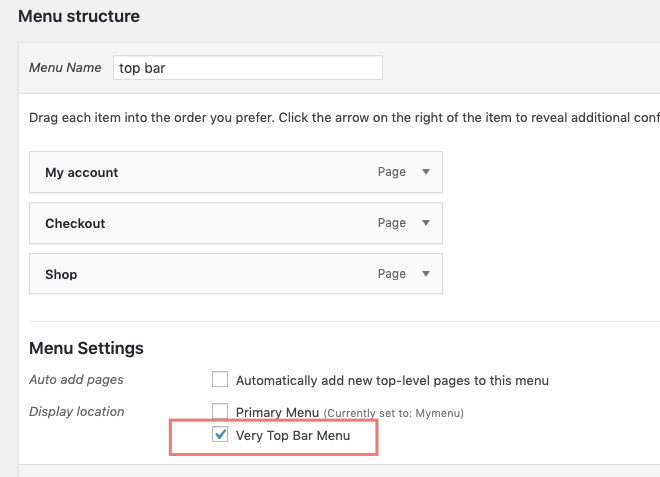Expand the Checkout menu item arrow
Image resolution: width=660 pixels, height=477 pixels.
click(426, 223)
